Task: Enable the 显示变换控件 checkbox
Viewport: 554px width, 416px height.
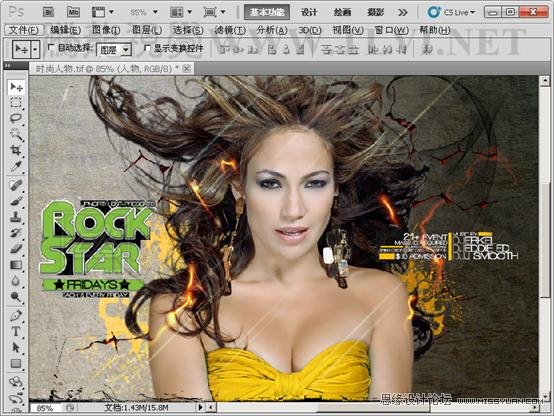Action: click(x=147, y=48)
